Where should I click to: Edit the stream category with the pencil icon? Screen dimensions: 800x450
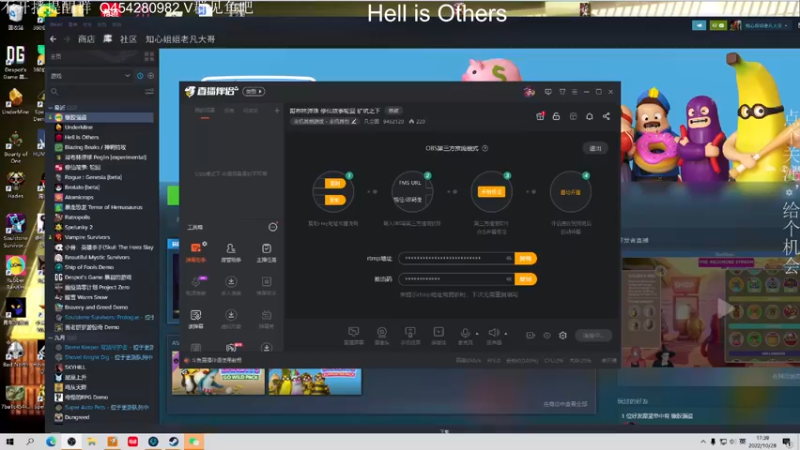coord(354,121)
